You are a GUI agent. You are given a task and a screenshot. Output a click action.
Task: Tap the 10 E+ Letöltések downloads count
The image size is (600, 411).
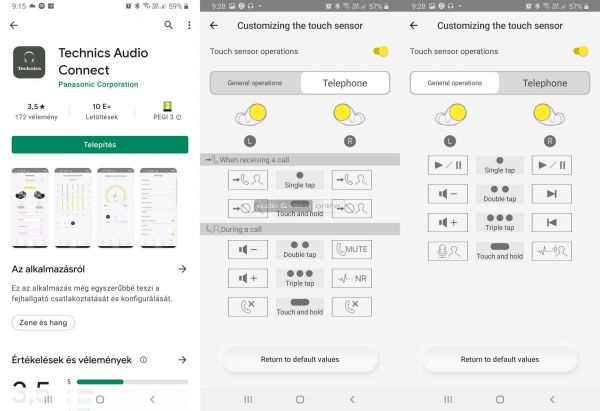click(x=102, y=112)
